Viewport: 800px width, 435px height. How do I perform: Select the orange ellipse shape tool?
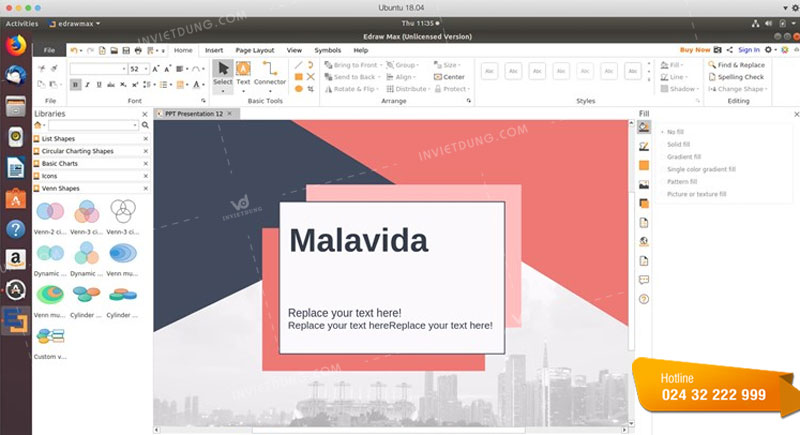coord(298,89)
